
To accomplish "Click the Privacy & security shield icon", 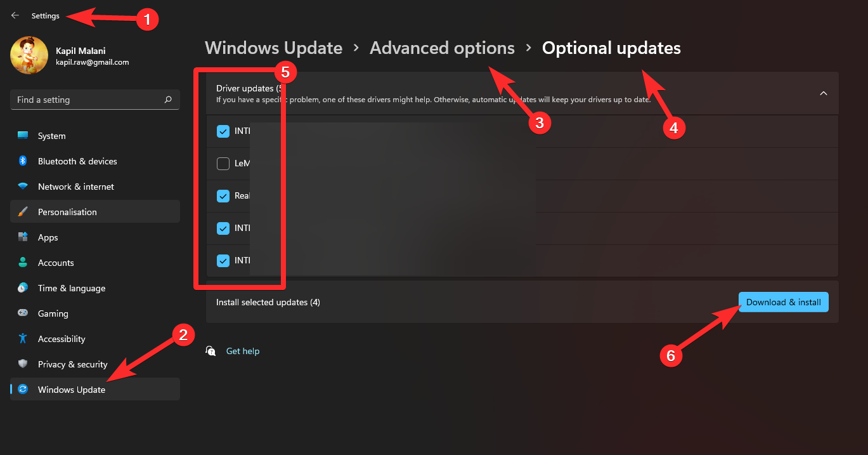I will [23, 364].
